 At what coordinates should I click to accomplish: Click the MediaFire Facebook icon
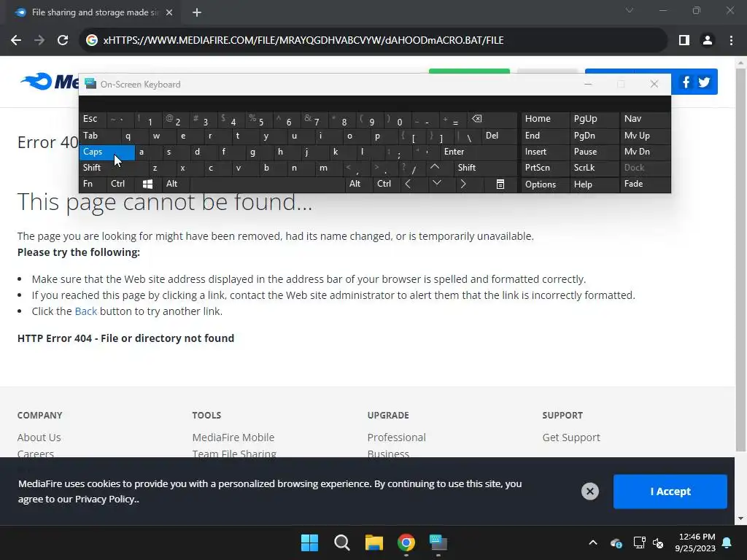pos(686,82)
